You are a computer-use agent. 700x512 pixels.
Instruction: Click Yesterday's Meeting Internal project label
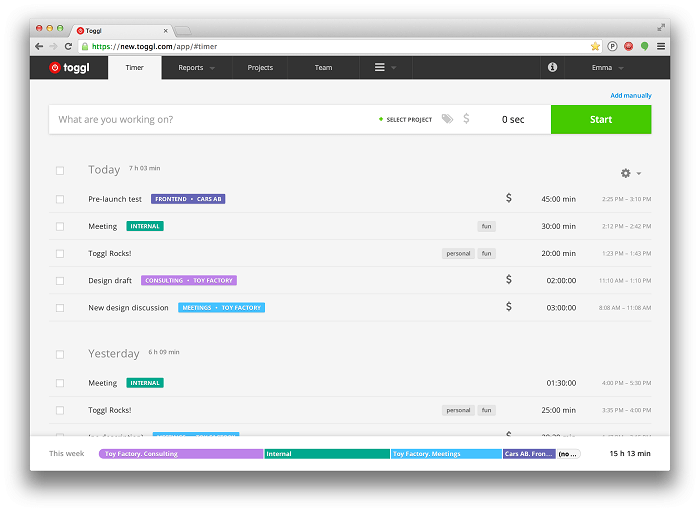145,383
